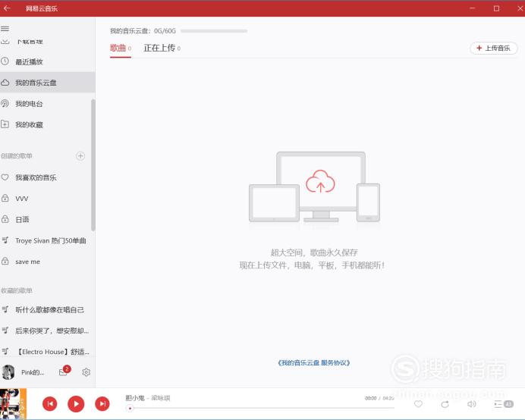The height and width of the screenshot is (420, 525).
Task: Click the 上传音乐 button
Action: pos(494,49)
